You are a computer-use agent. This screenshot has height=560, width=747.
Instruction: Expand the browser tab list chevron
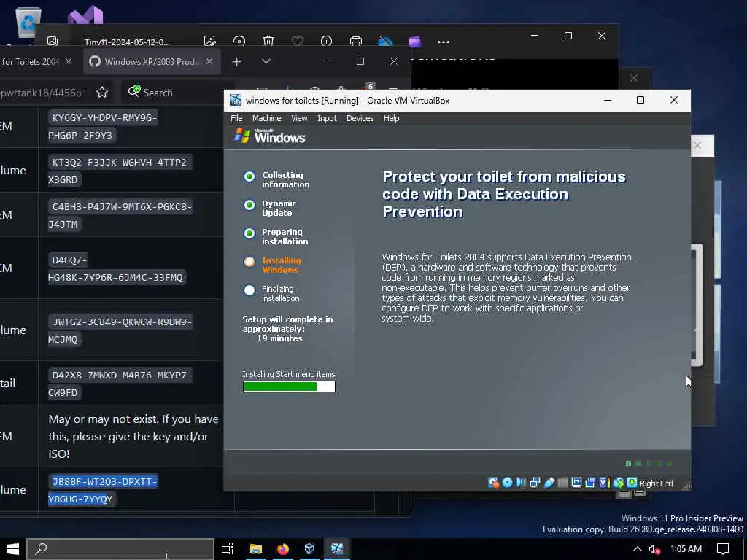tap(266, 61)
